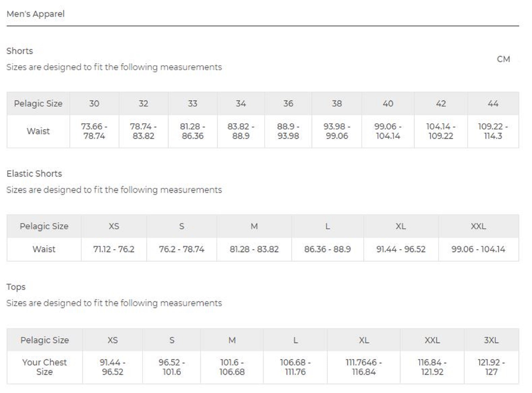Screen dimensions: 532x393
Task: Click the 121.92 - 127 chest cell
Action: [491, 367]
